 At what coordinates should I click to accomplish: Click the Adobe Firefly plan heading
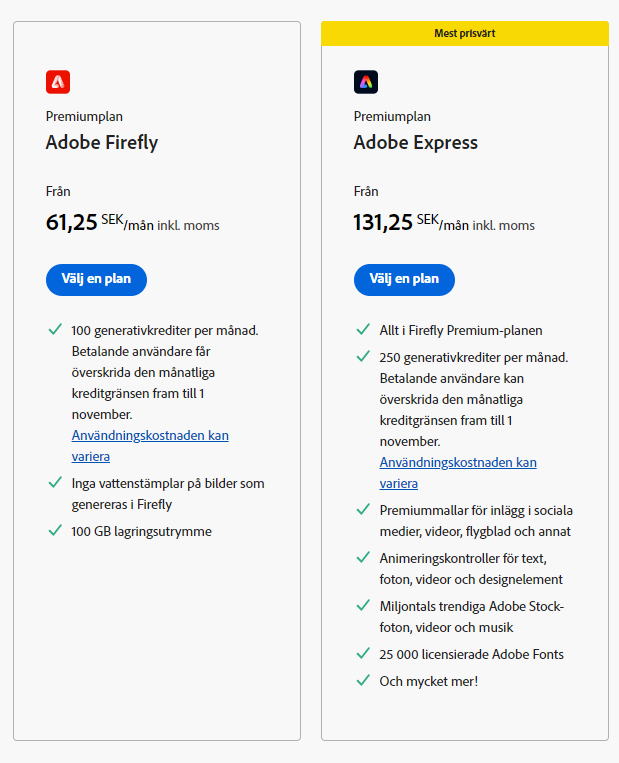(102, 142)
